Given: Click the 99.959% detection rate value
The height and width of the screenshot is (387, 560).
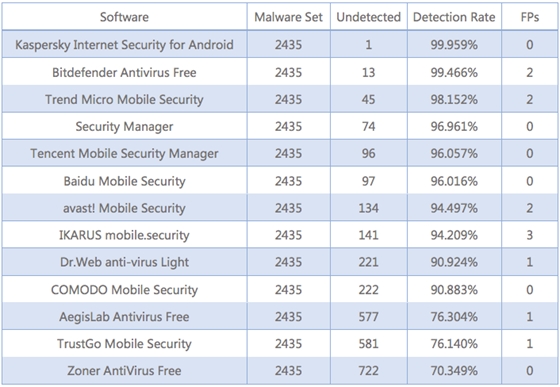Looking at the screenshot, I should pyautogui.click(x=454, y=45).
